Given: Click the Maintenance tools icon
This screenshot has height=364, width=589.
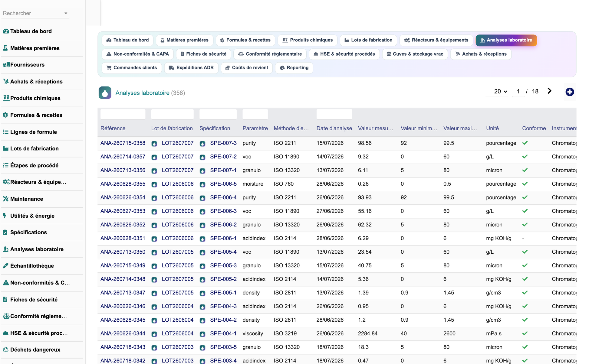Looking at the screenshot, I should [5, 199].
